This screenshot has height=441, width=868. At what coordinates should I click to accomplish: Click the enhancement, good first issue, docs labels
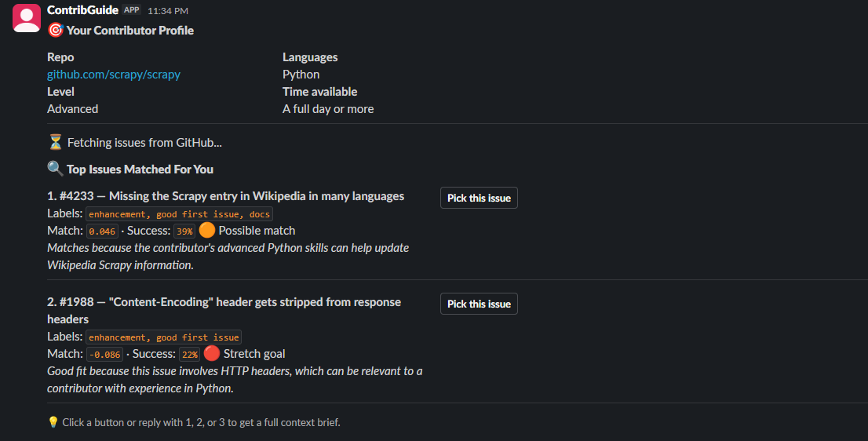pos(180,214)
